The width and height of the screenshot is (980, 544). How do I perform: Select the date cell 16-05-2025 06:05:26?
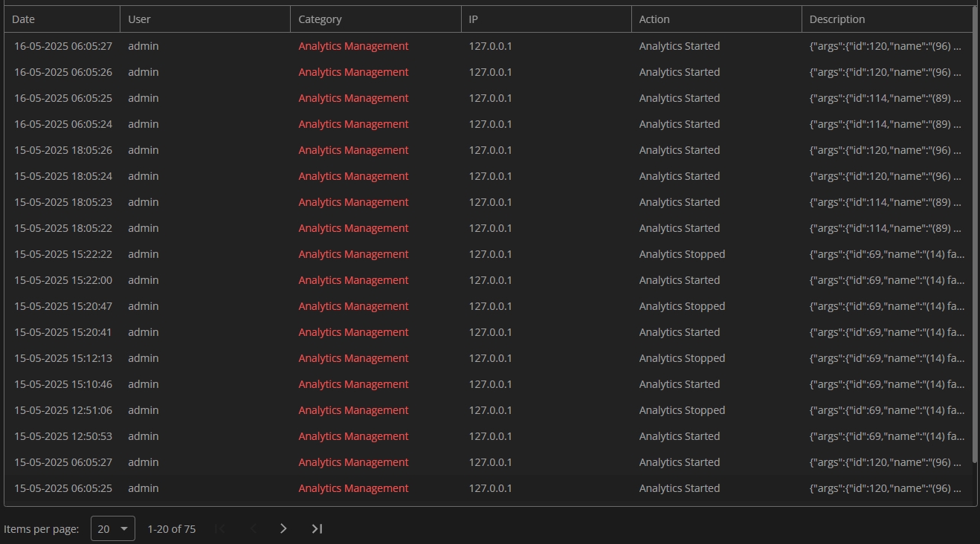(x=63, y=72)
